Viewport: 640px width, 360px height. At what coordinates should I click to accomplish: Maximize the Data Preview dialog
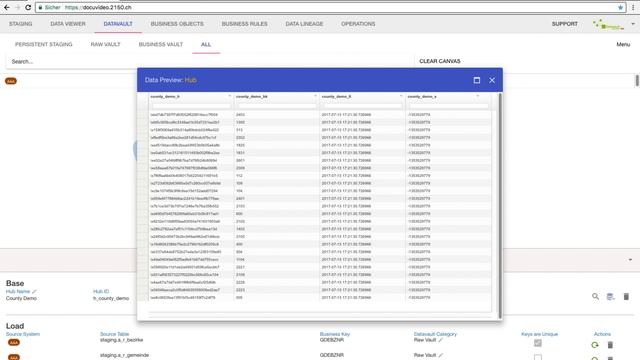pyautogui.click(x=477, y=80)
